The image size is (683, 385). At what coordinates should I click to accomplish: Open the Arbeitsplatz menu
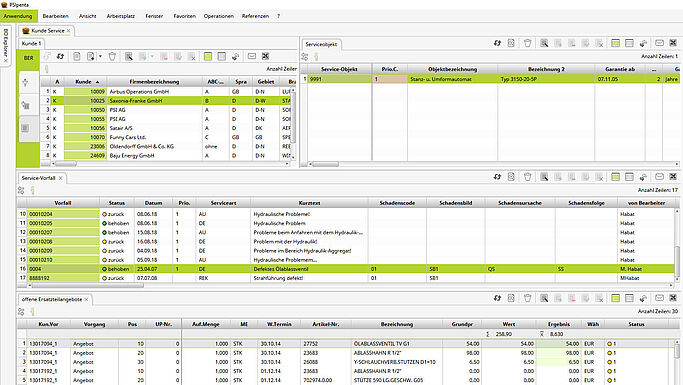(x=121, y=16)
